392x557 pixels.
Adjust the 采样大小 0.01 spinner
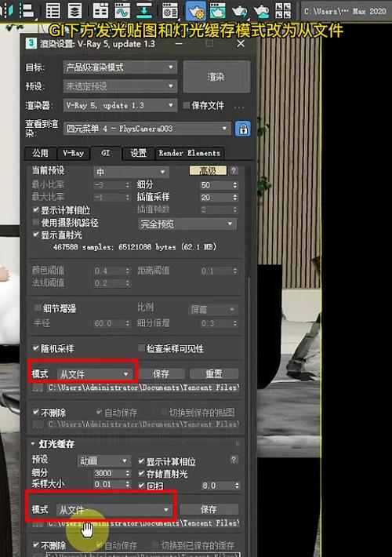click(x=128, y=484)
